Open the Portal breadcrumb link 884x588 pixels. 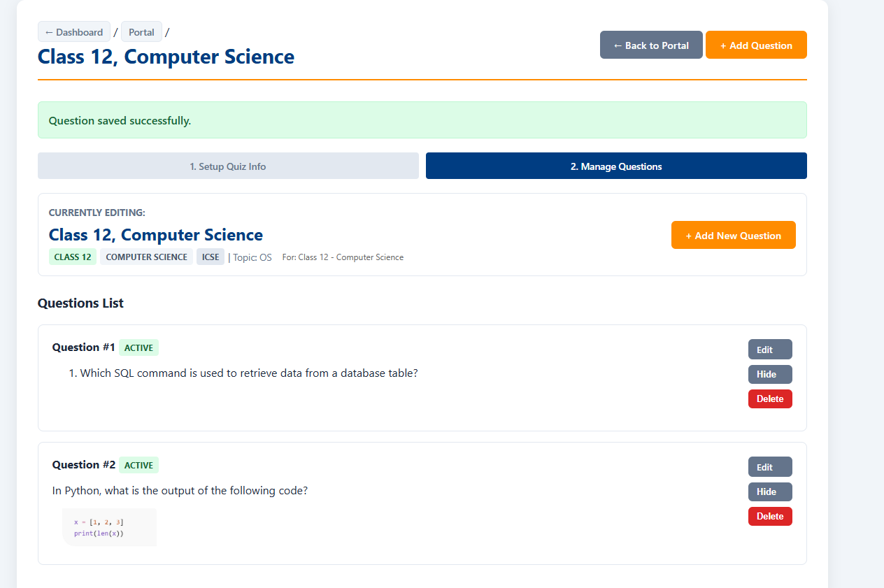(x=141, y=32)
